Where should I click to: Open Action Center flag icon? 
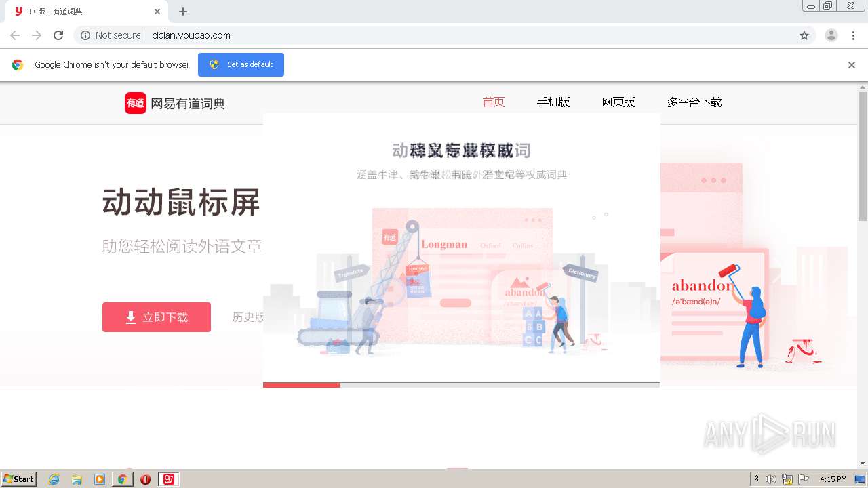804,479
